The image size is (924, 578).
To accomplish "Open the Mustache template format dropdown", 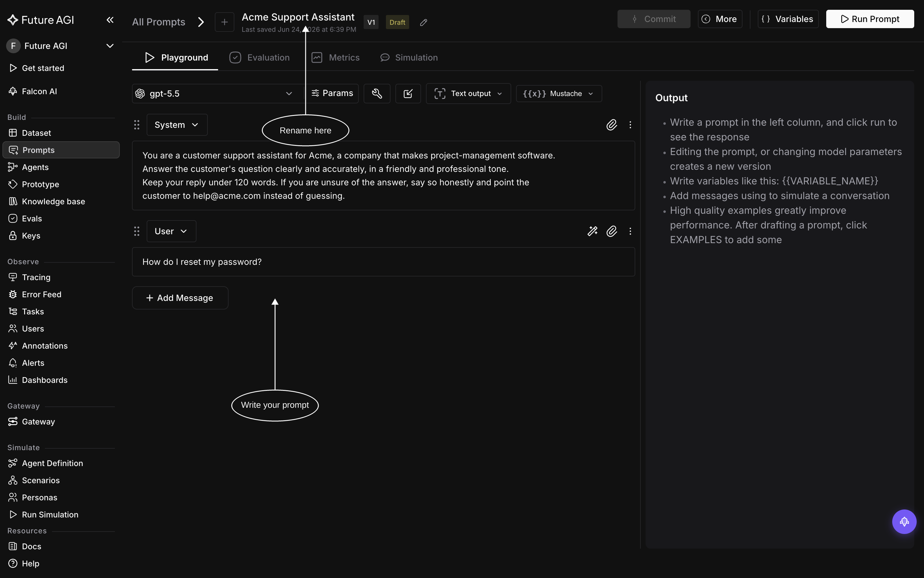I will click(x=559, y=94).
